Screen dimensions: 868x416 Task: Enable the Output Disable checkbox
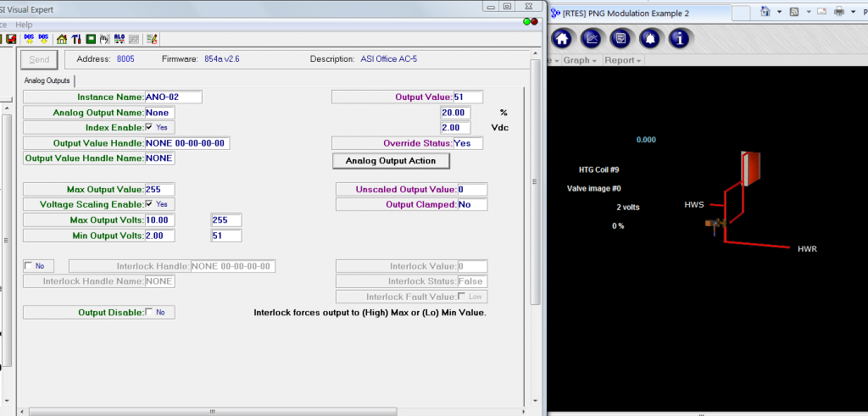149,312
